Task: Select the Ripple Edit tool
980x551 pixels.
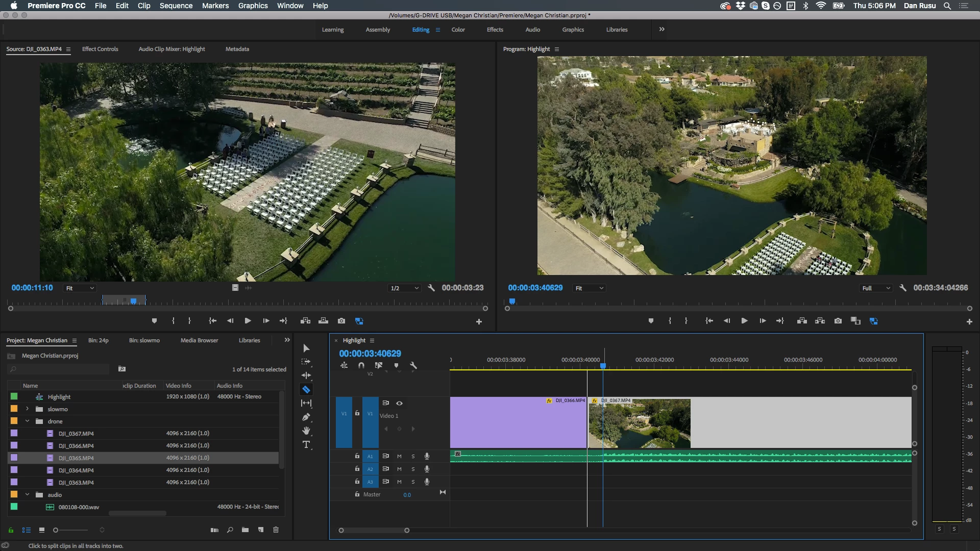Action: click(306, 375)
